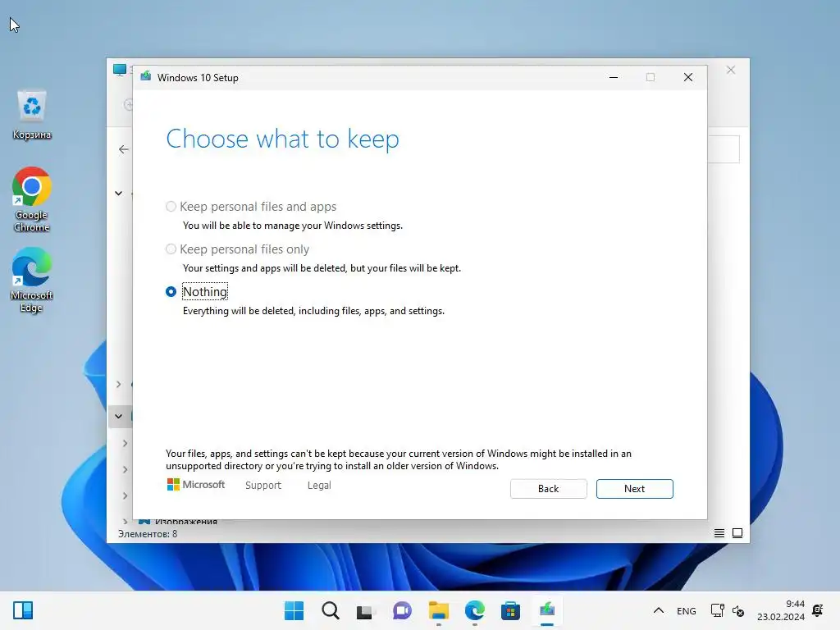
Task: Click the Microsoft logo in setup
Action: point(196,484)
